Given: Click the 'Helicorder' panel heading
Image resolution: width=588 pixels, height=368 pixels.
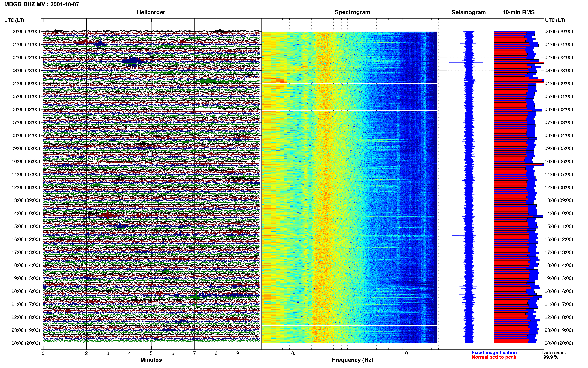Looking at the screenshot, I should tap(151, 12).
